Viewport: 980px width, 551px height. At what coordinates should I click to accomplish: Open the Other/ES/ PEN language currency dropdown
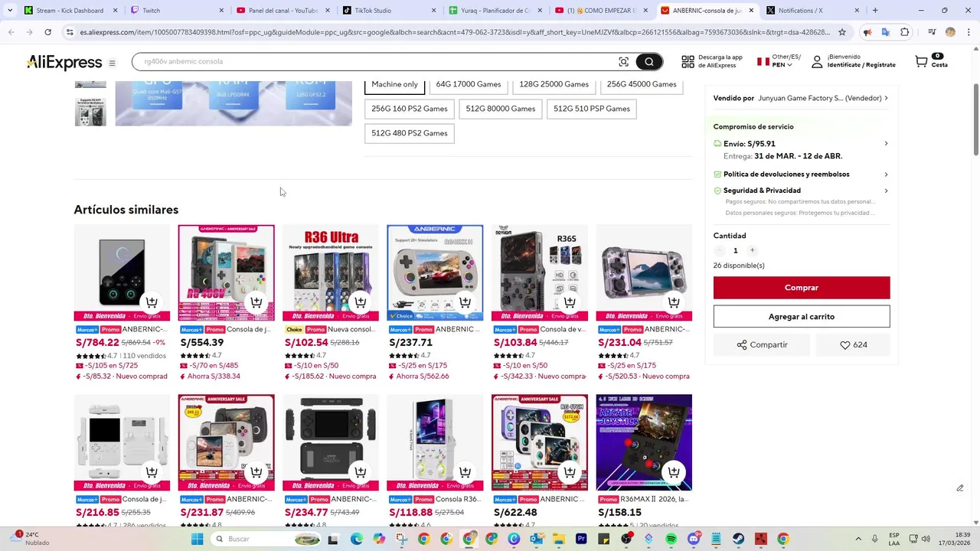point(779,61)
